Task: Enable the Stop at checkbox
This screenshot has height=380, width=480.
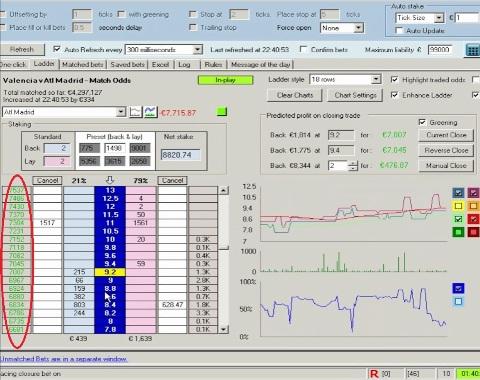Action: coord(193,14)
